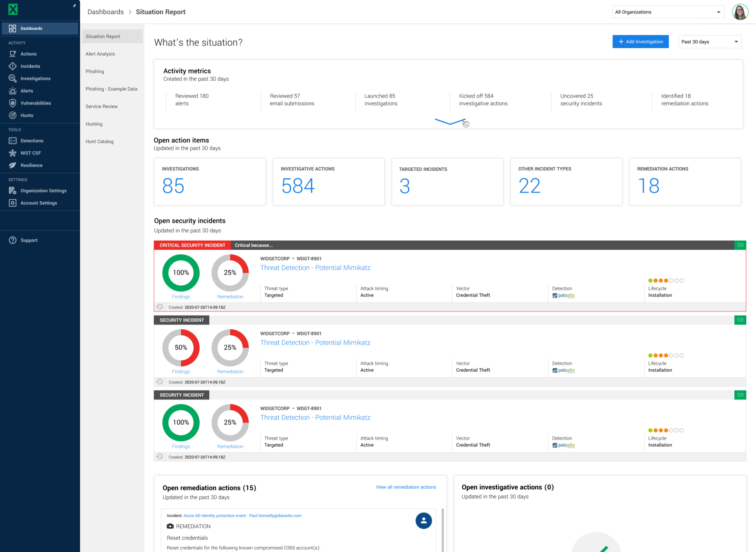
Task: Click 'Identified 18 remediation actions' metric
Action: (x=684, y=100)
